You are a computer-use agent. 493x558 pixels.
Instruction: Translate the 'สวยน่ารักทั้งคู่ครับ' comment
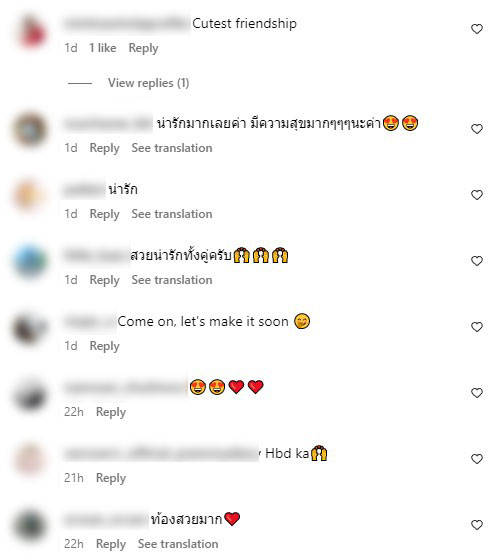tap(172, 280)
